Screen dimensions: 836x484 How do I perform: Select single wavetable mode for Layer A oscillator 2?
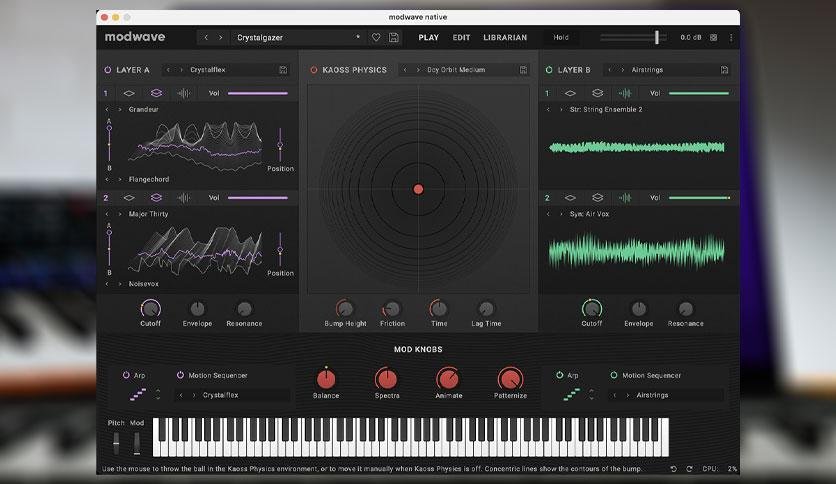pyautogui.click(x=129, y=198)
